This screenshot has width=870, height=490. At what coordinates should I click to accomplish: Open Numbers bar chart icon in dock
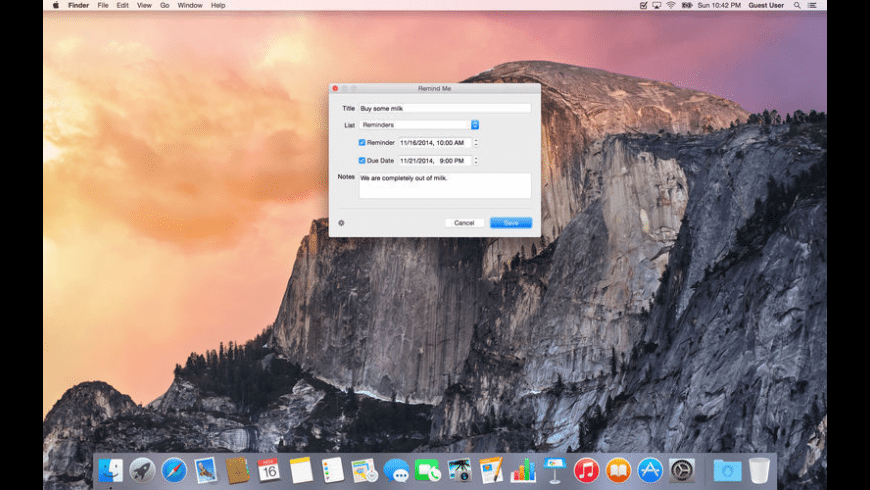click(x=523, y=471)
